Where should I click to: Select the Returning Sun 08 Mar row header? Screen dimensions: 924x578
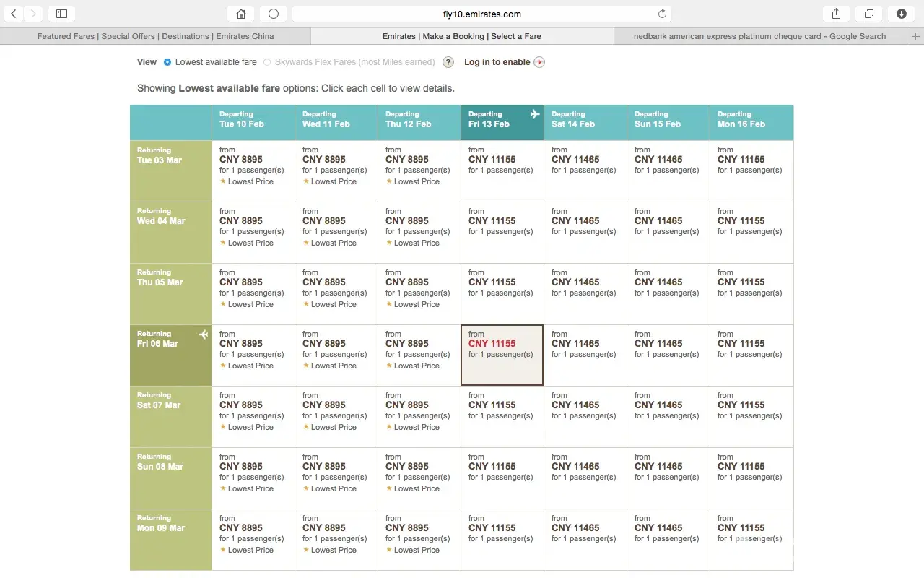170,478
